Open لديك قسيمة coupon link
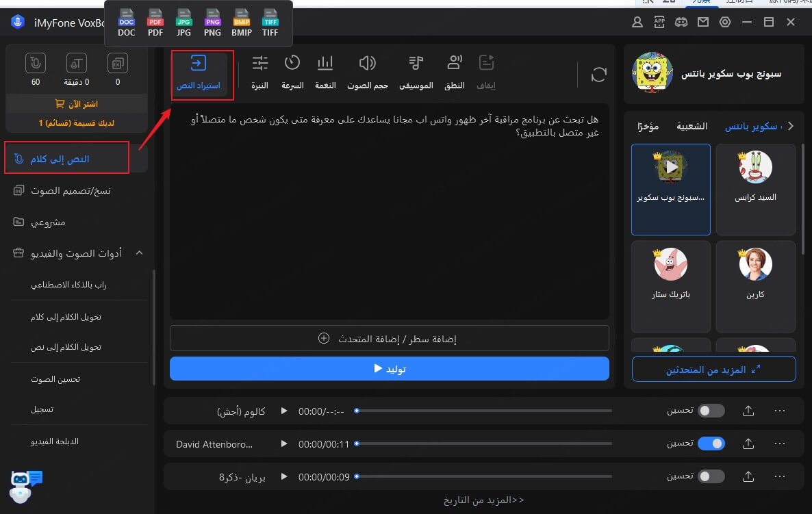This screenshot has width=812, height=514. 77,123
